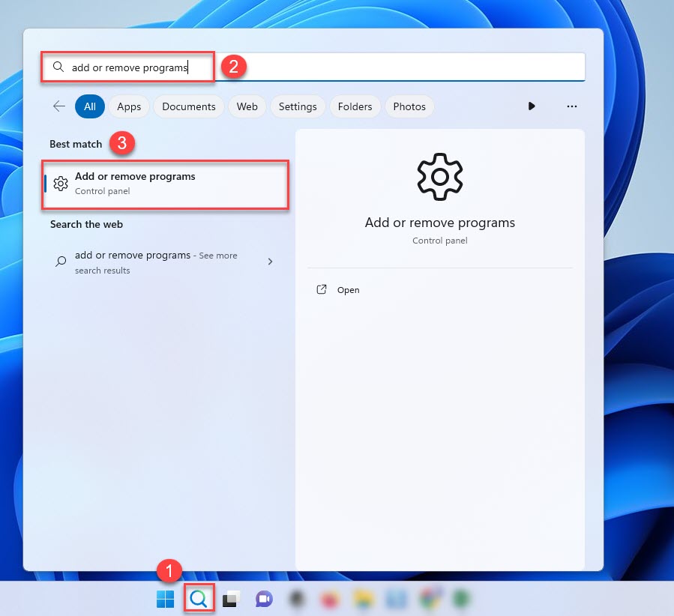Expand more search results for add or remove programs
The width and height of the screenshot is (674, 616).
pyautogui.click(x=270, y=262)
